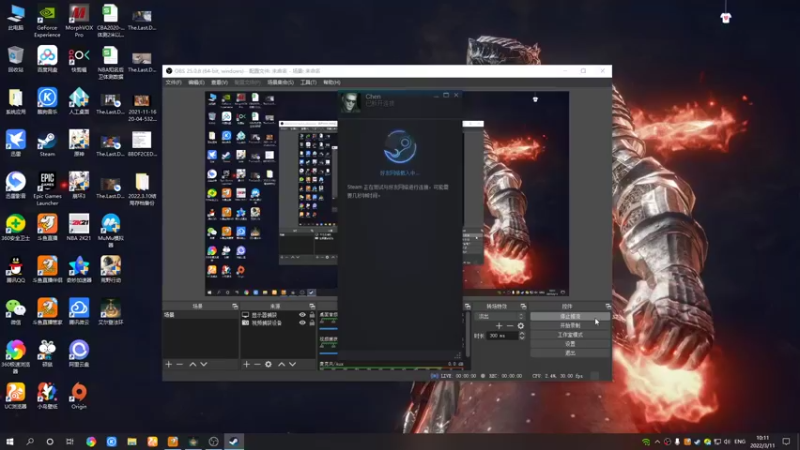This screenshot has height=450, width=800.
Task: Open File Explorer from the taskbar
Action: point(132,441)
